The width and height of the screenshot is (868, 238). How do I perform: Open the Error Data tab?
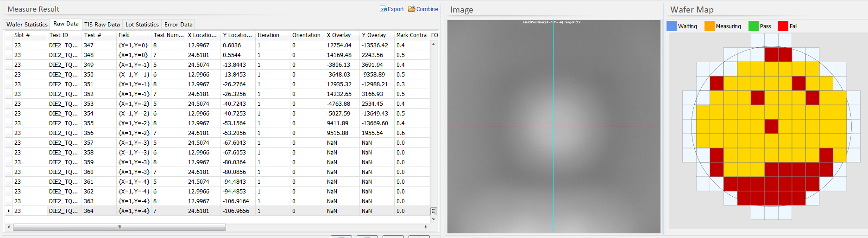click(178, 25)
